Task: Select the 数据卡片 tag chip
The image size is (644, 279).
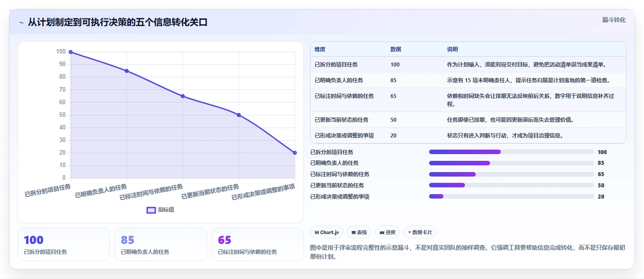Action: click(420, 232)
